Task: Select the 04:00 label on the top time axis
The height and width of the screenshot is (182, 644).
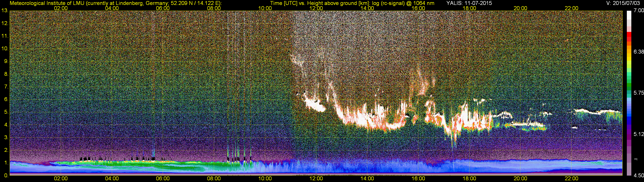Action: (x=112, y=8)
